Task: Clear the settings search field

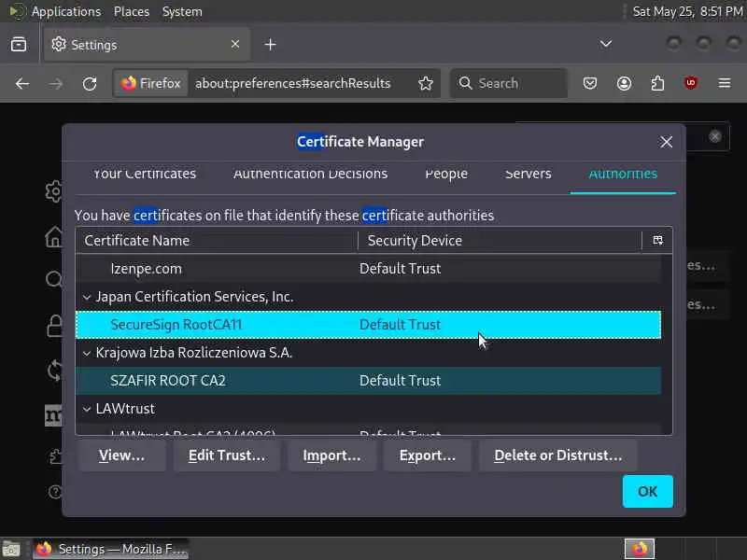Action: (714, 136)
